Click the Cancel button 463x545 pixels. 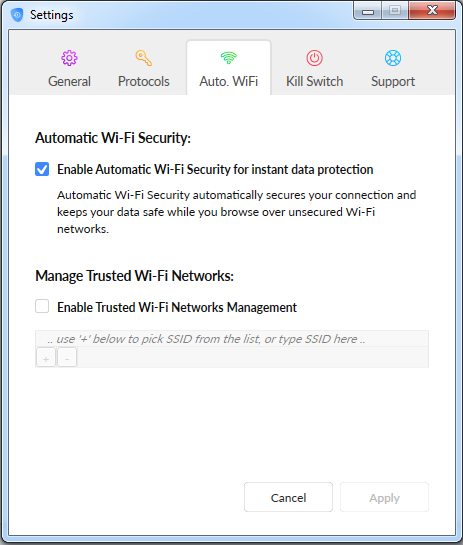pyautogui.click(x=289, y=497)
